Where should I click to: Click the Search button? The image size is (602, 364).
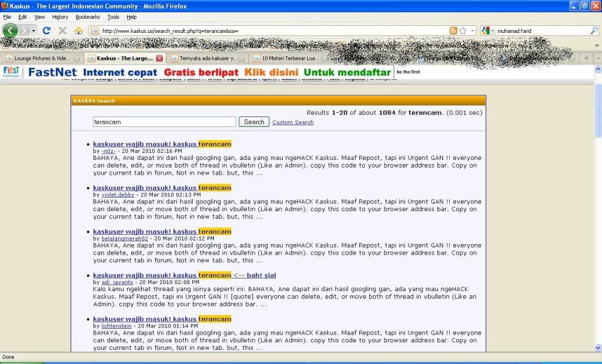(254, 122)
